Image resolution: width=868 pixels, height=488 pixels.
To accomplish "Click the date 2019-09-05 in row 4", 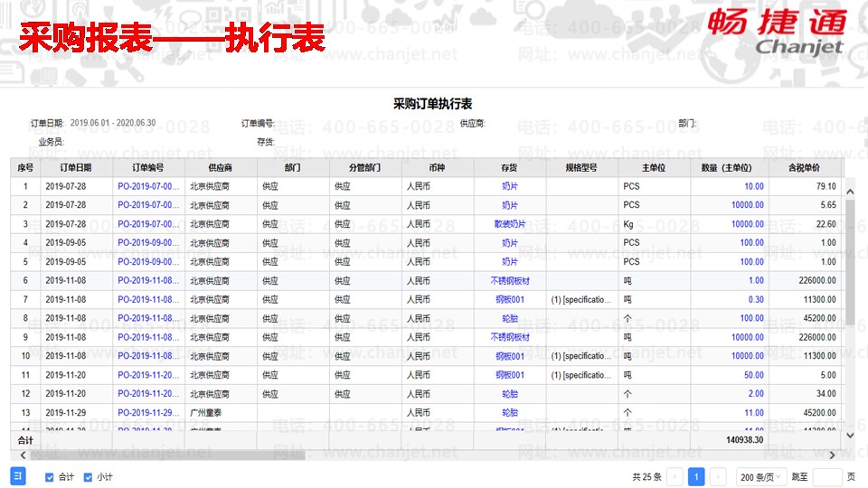I will [x=66, y=242].
